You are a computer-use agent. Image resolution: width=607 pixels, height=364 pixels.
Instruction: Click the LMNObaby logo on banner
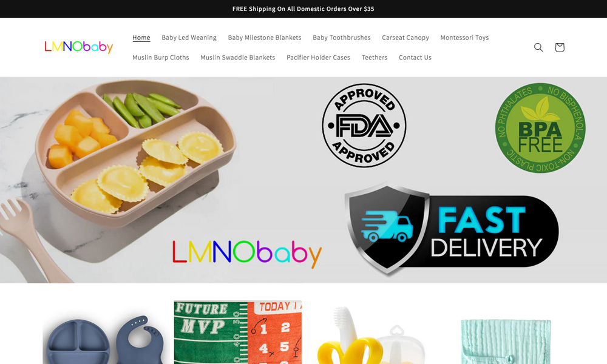(247, 254)
